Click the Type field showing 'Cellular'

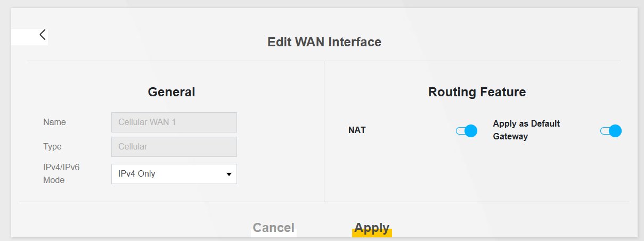[x=174, y=146]
